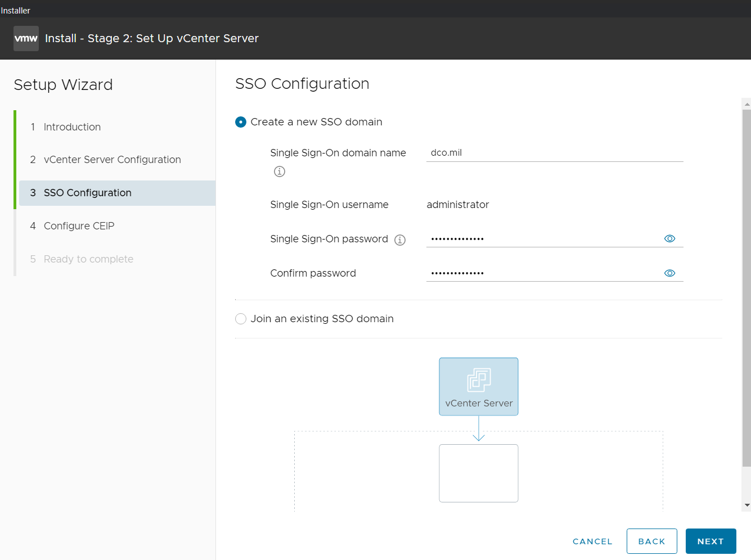Click the 'administrator' username value
Screen dimensions: 751x560
pyautogui.click(x=458, y=205)
